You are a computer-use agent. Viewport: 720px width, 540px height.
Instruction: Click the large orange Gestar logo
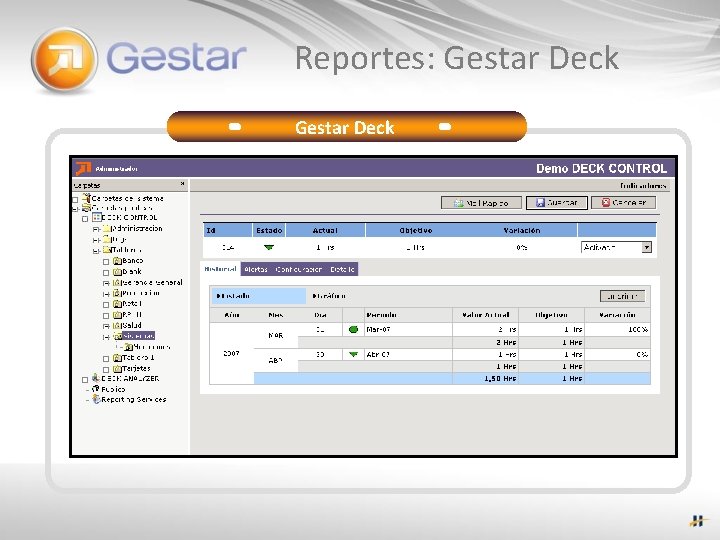click(64, 60)
